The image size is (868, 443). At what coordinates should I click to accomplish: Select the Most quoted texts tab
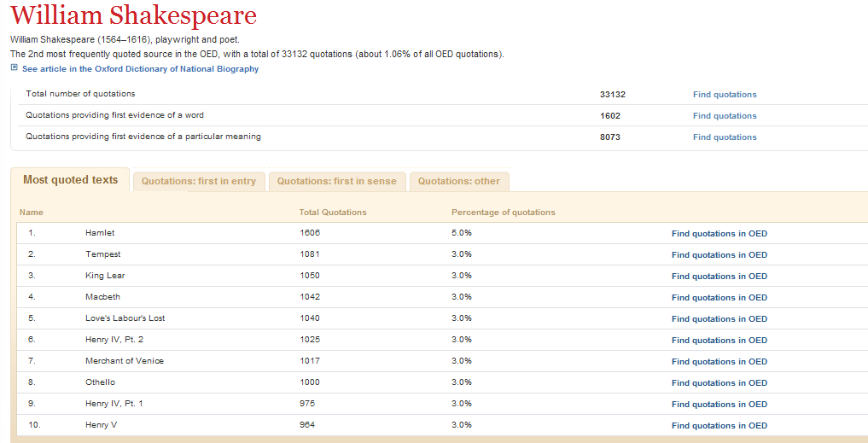click(x=70, y=180)
